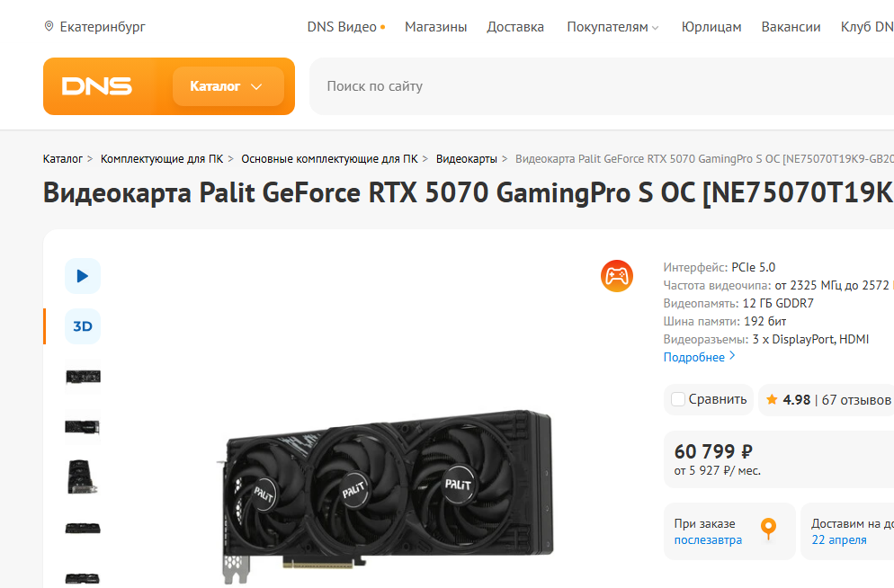Play the product video thumbnail
Viewport: 894px width, 588px height.
point(83,276)
